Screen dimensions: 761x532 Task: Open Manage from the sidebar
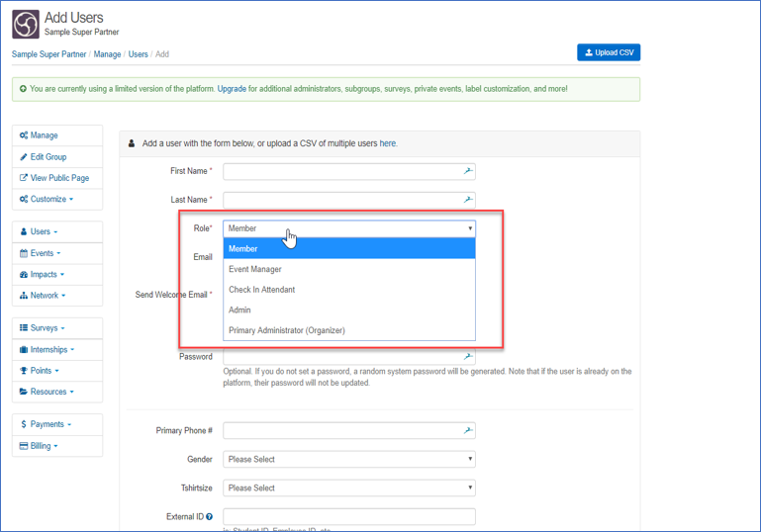click(44, 135)
